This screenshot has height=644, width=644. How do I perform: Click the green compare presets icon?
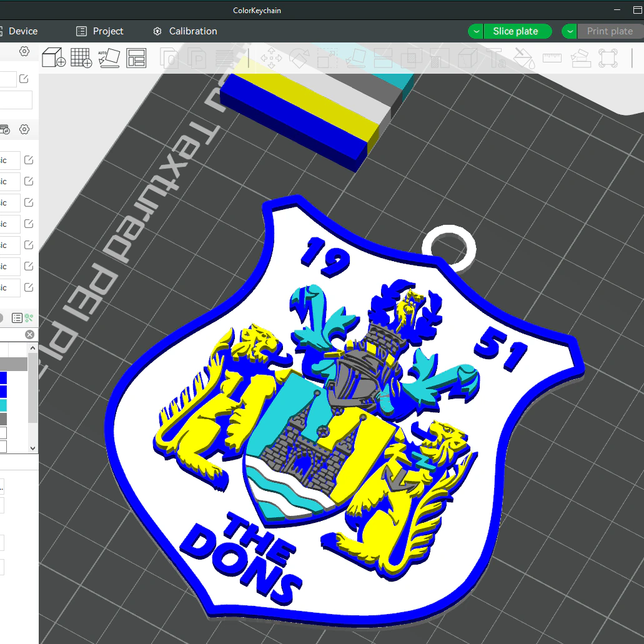pos(29,318)
